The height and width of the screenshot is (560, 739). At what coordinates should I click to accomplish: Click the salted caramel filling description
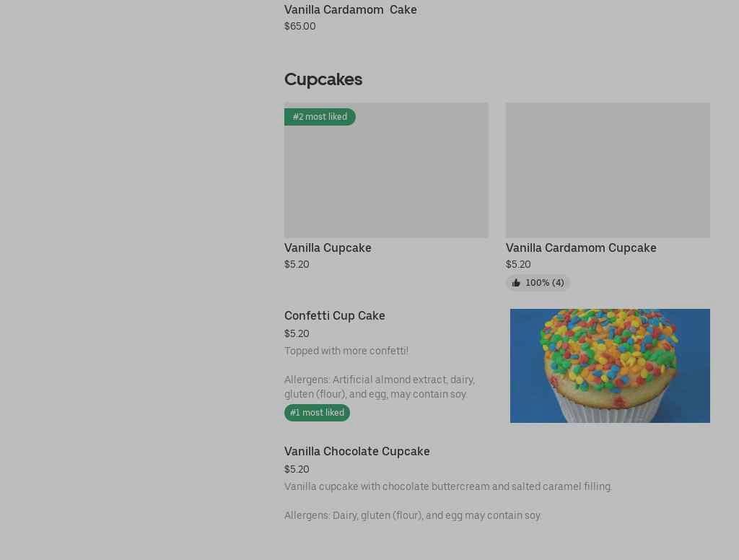(x=448, y=486)
